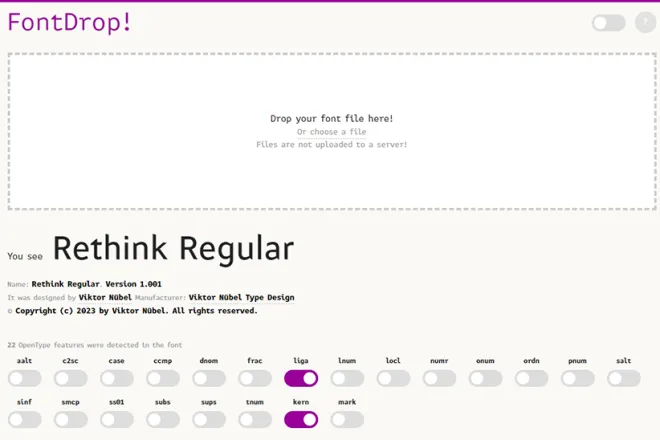Enable the c2sc feature toggle

point(71,378)
